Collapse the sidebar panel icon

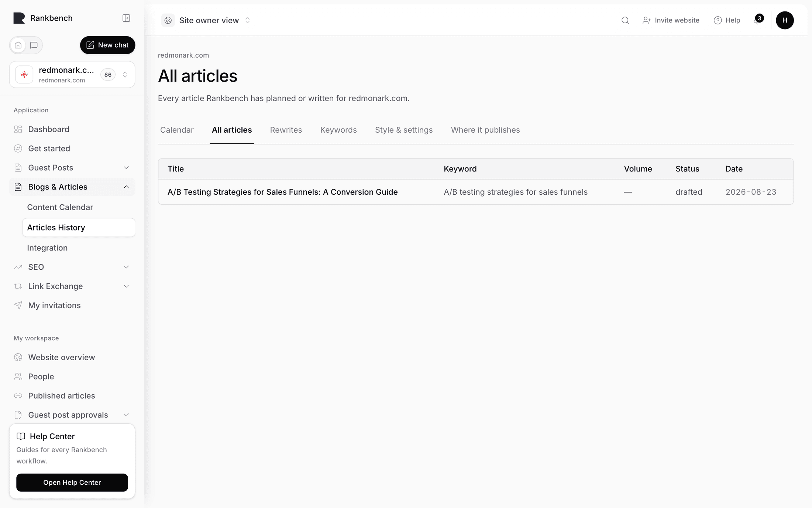[126, 18]
